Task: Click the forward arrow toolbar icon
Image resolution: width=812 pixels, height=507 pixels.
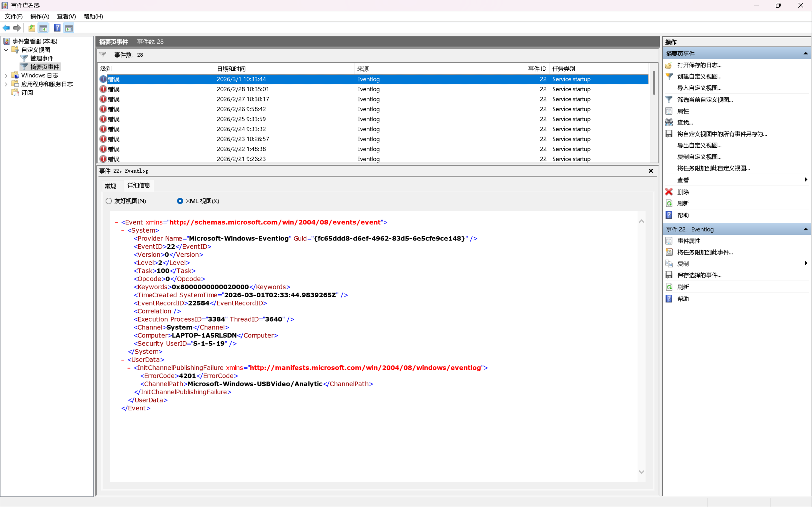Action: [x=17, y=28]
